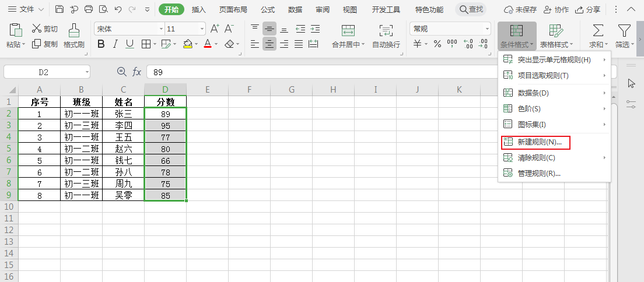Expand the Name Box D2 dropdown
The height and width of the screenshot is (282, 644).
(87, 72)
